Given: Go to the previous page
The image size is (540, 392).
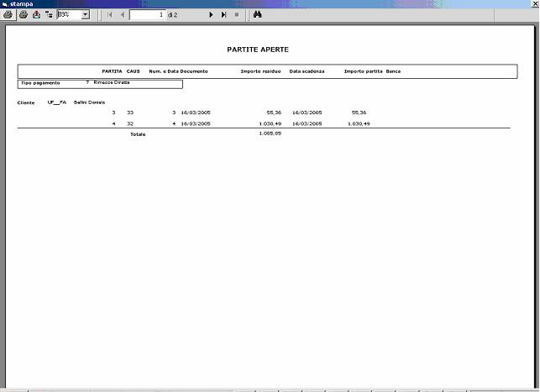Looking at the screenshot, I should click(x=123, y=15).
